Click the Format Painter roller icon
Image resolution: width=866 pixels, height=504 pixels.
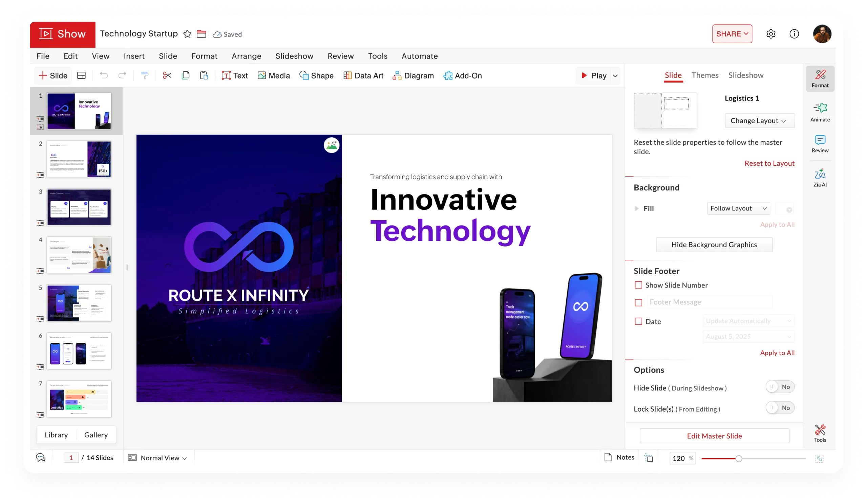coord(145,75)
